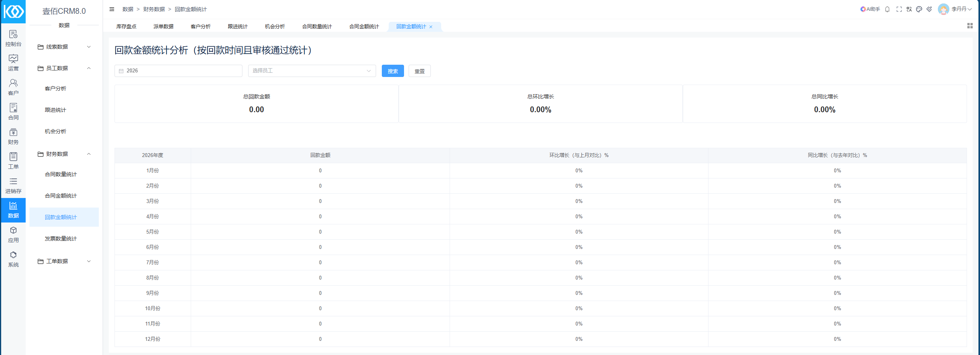The image size is (980, 355).
Task: Close the 回款金额统计 tab
Action: 431,27
